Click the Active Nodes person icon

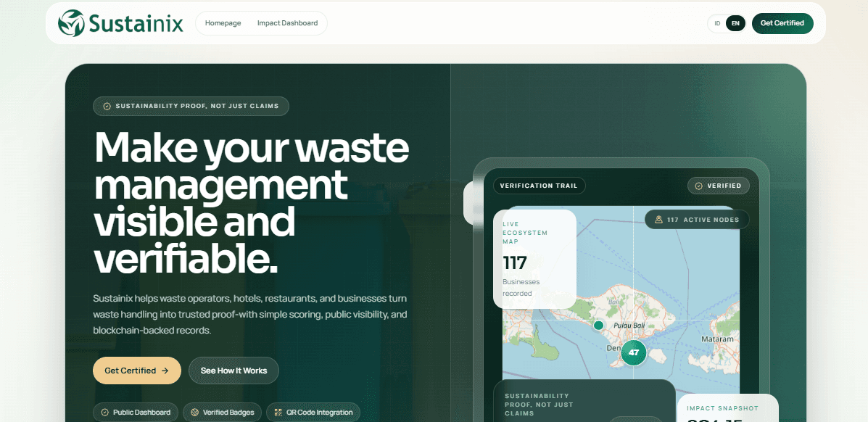(x=658, y=220)
